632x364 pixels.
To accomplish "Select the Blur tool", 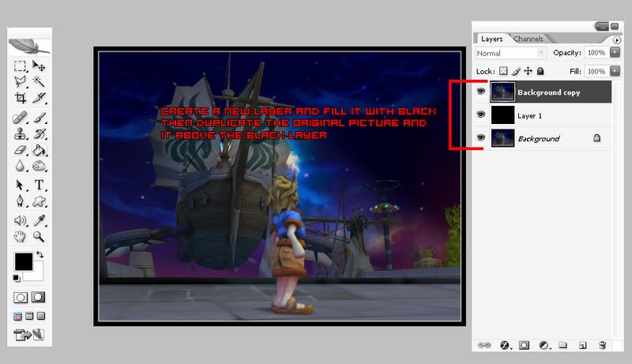I will pyautogui.click(x=21, y=166).
